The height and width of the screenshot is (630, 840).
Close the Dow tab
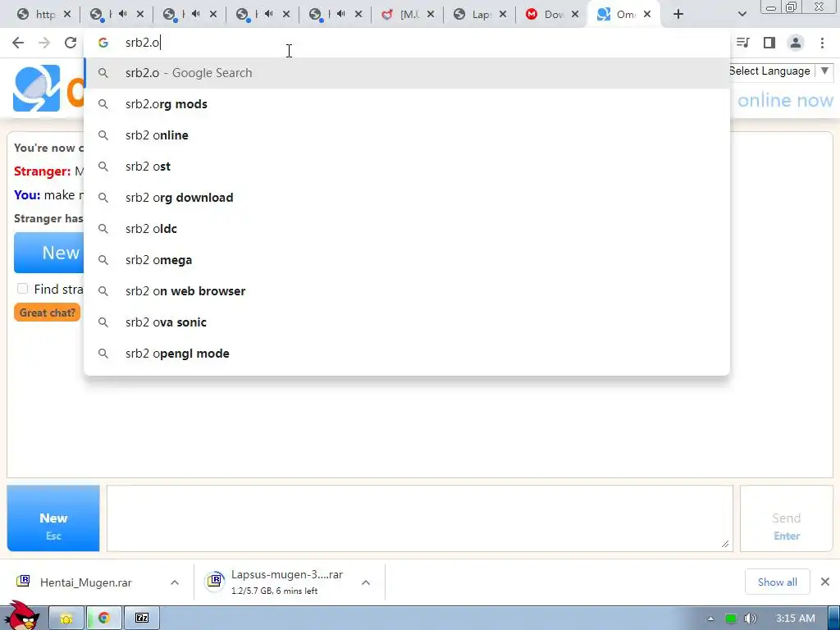(x=575, y=15)
